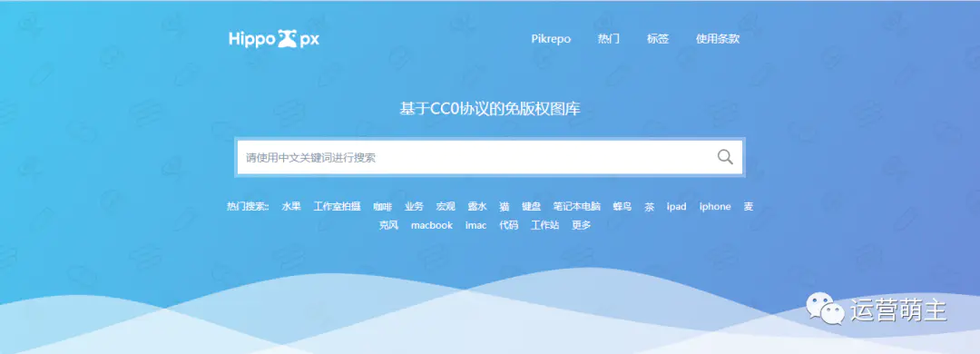Select hot search tag 猫
This screenshot has height=354, width=980.
[x=505, y=206]
